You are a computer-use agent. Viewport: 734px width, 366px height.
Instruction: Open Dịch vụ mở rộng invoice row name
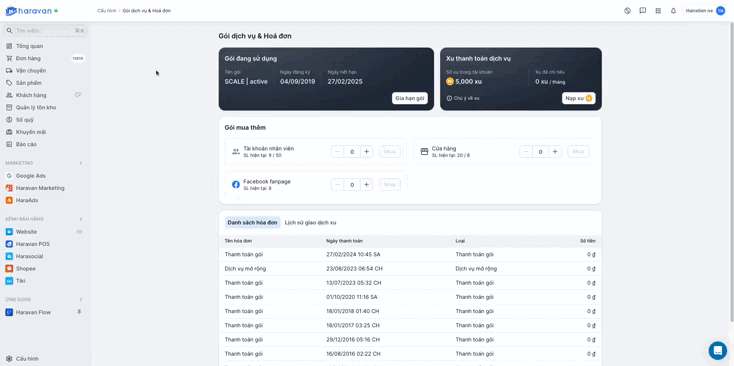[x=245, y=269]
